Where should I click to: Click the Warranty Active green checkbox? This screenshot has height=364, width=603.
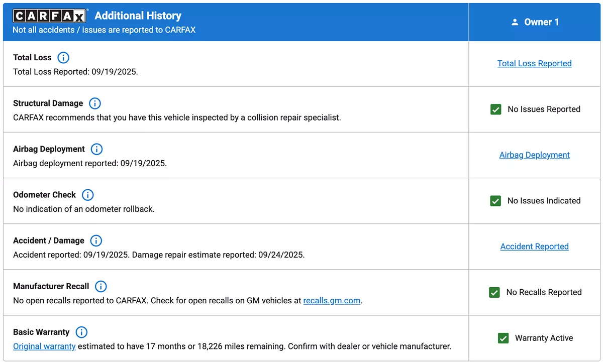pyautogui.click(x=503, y=338)
